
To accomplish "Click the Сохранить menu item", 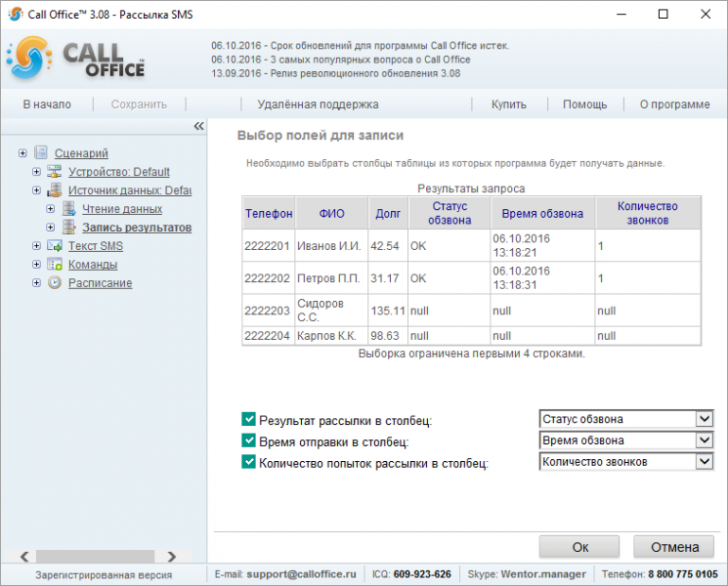I will 139,105.
